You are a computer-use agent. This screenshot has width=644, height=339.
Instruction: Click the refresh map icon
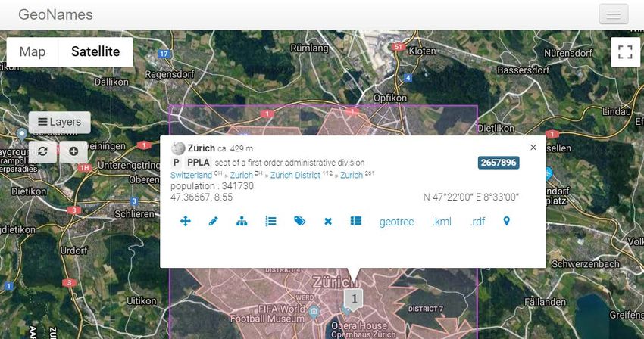pyautogui.click(x=42, y=151)
